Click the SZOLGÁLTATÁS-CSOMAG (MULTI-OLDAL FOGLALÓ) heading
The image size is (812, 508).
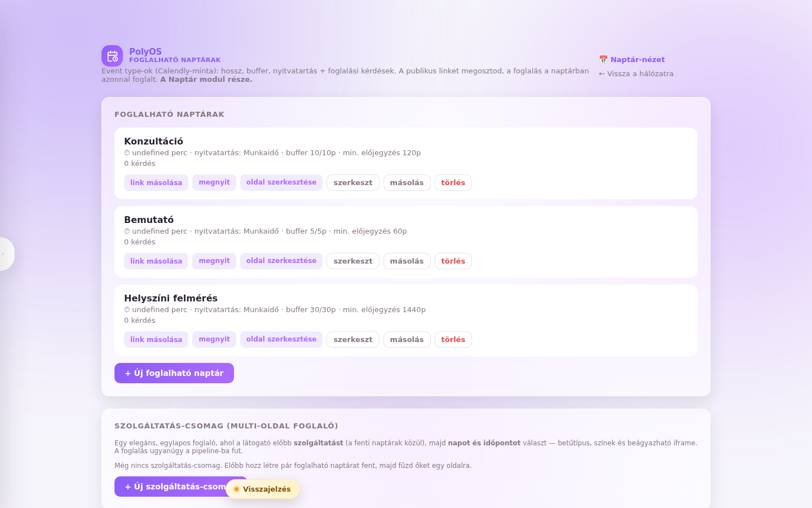[x=226, y=426]
